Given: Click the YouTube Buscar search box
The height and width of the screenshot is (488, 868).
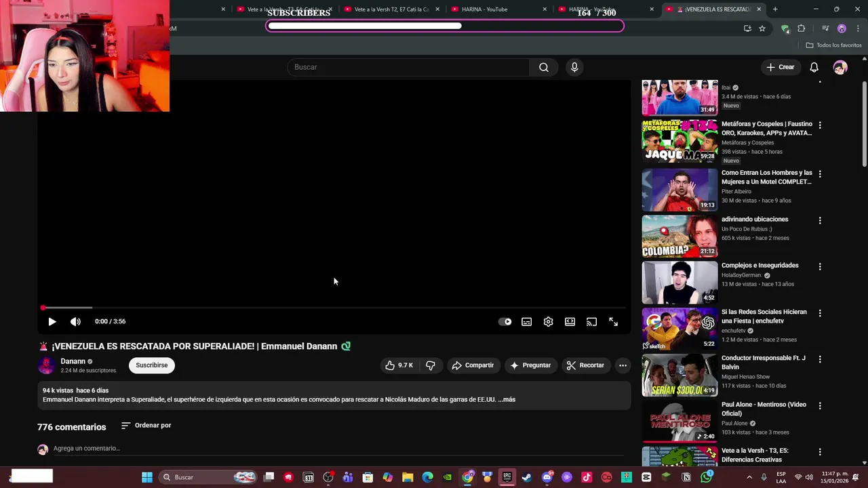Looking at the screenshot, I should (x=409, y=67).
